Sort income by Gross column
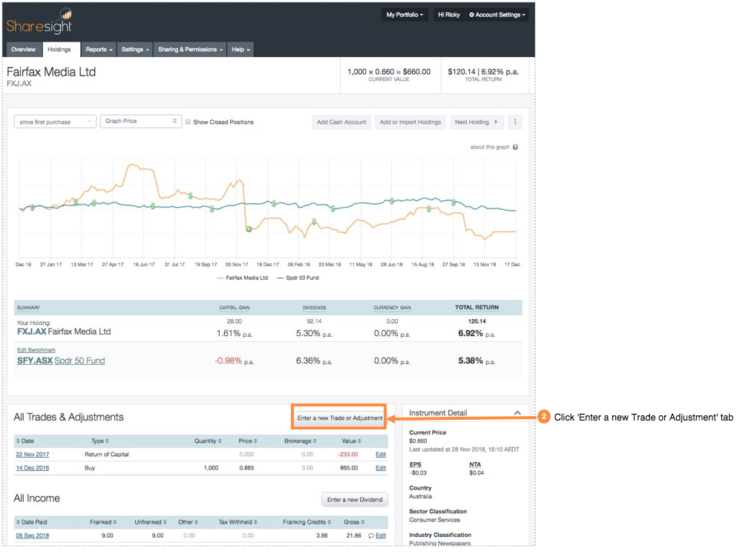 [354, 522]
